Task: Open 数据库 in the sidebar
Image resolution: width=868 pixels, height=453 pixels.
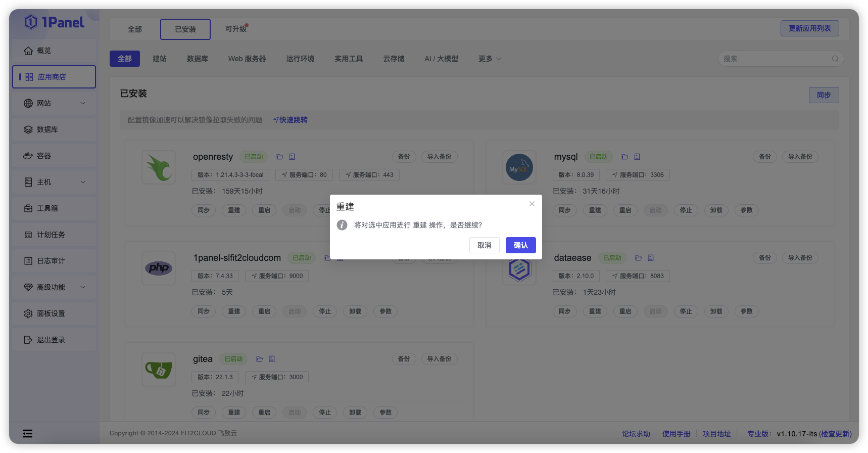Action: (x=54, y=129)
